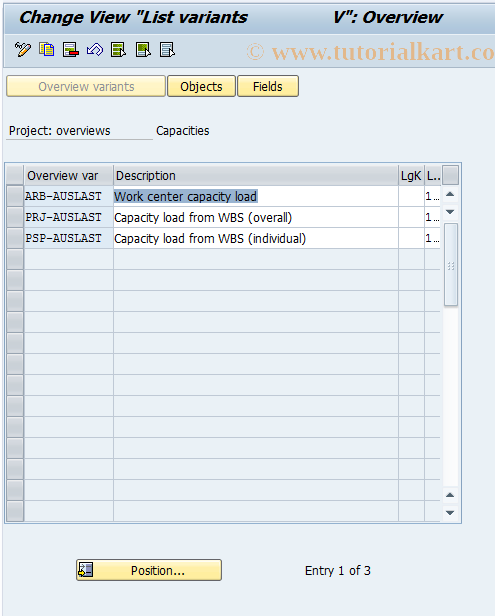Click the PRJ-AUSLAST overview variant cell
The width and height of the screenshot is (495, 616).
click(x=68, y=217)
